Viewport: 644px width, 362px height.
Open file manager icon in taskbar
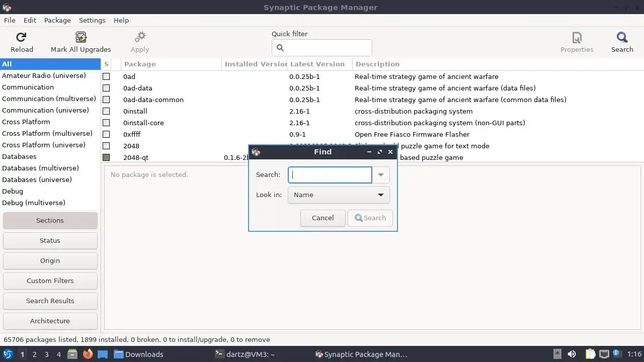pyautogui.click(x=72, y=354)
